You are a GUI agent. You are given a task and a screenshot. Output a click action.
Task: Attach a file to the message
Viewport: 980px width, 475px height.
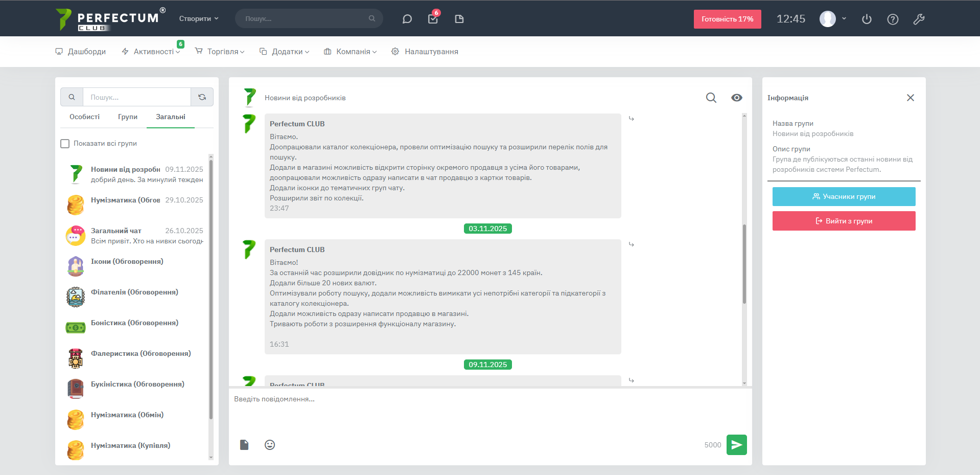pos(244,445)
